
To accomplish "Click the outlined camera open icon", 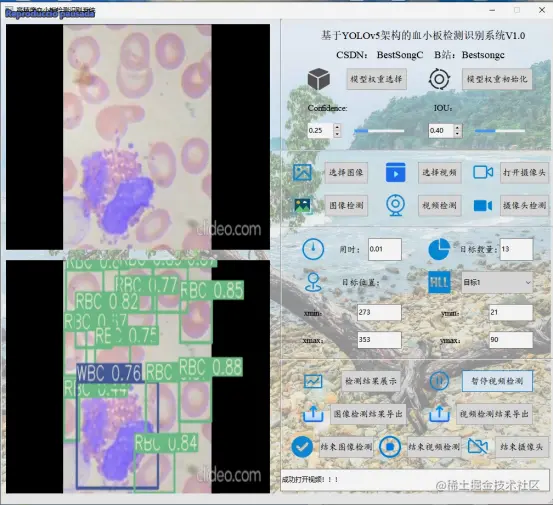I will click(x=483, y=172).
